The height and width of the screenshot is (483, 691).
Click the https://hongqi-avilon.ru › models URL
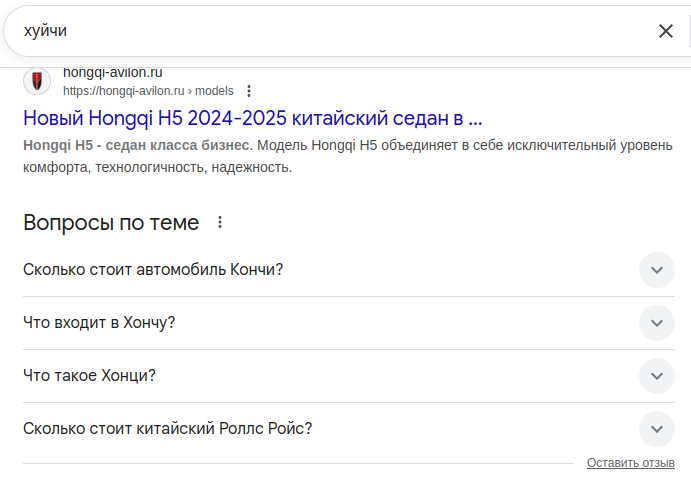(148, 91)
